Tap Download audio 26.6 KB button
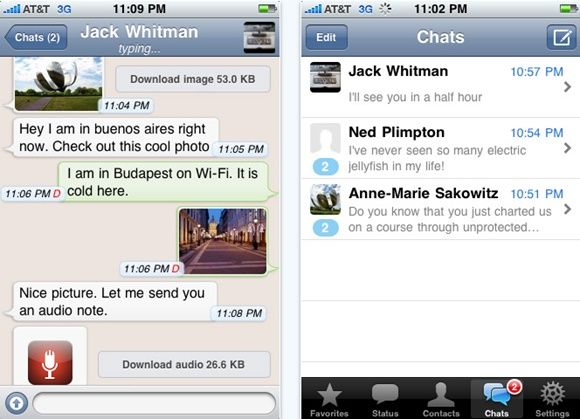Viewport: 580px width, 419px height. (184, 365)
